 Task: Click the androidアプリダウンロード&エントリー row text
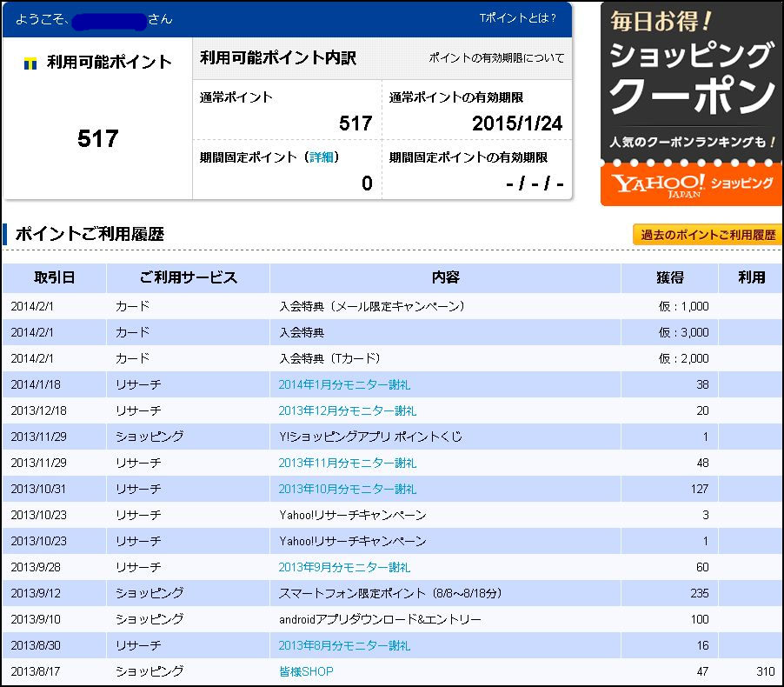click(x=380, y=619)
